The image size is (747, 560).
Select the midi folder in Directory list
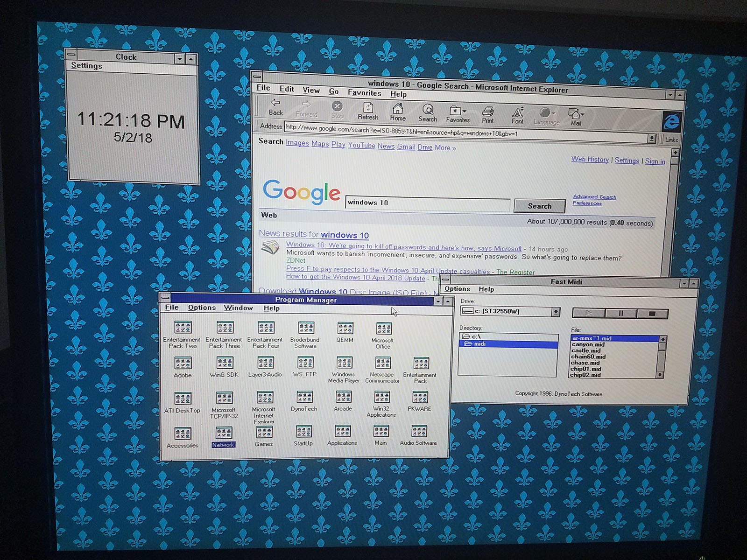click(509, 344)
